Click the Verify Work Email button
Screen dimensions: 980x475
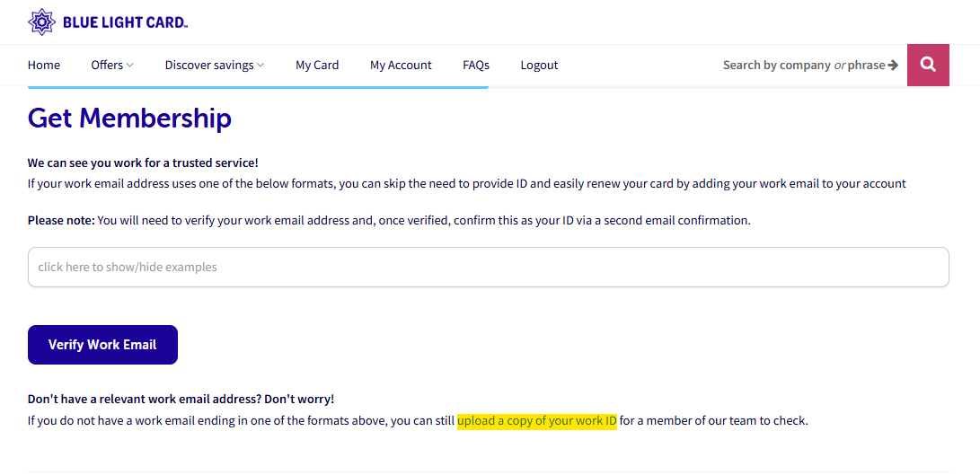(102, 345)
